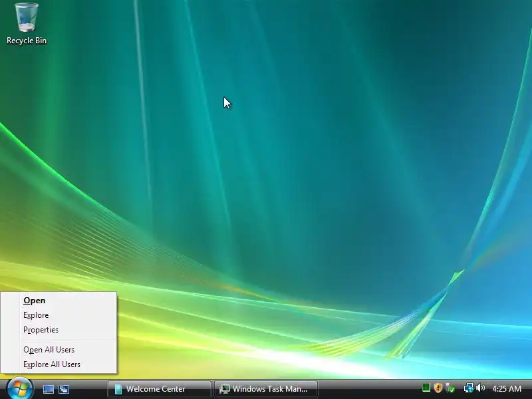532x399 pixels.
Task: Open the Windows Security alert shield icon
Action: (438, 388)
